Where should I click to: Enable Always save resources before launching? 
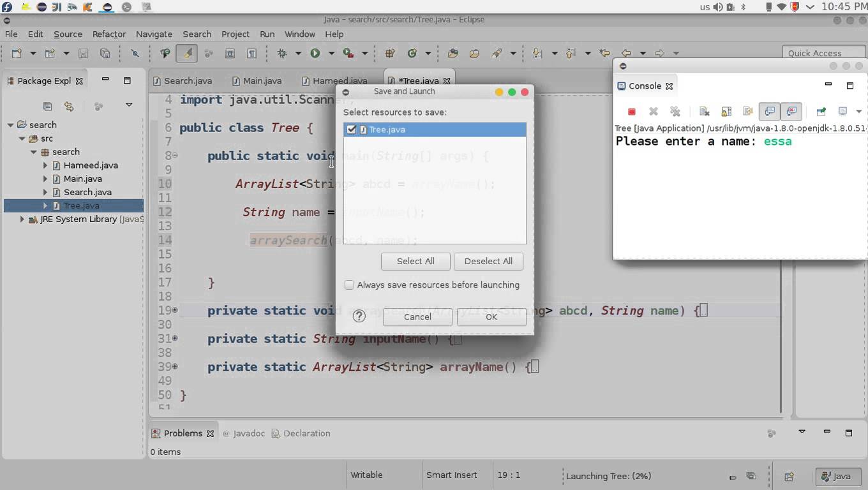349,285
